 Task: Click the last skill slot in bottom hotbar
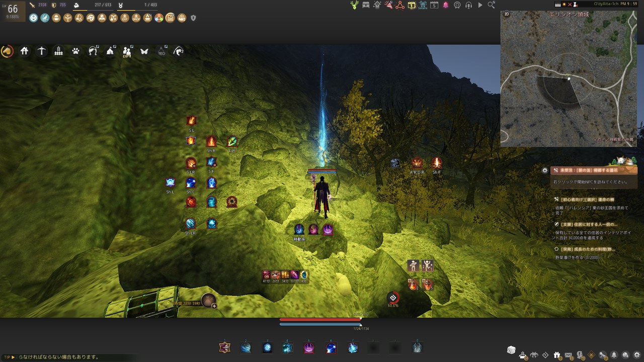coord(417,347)
